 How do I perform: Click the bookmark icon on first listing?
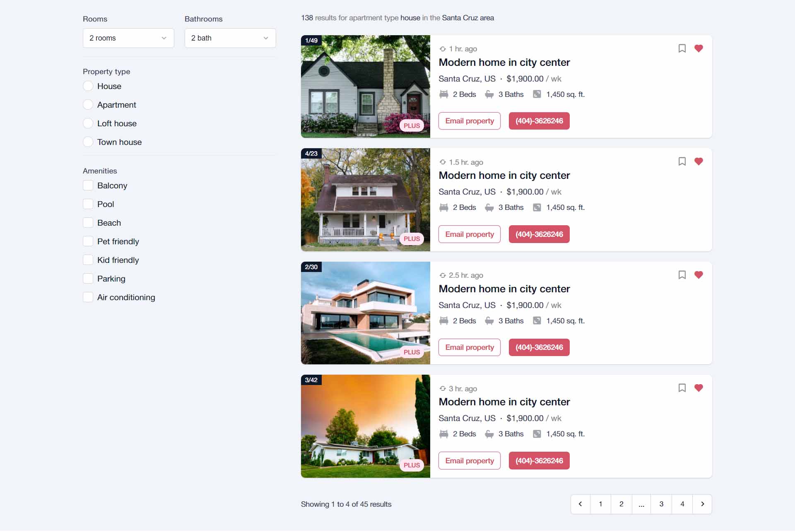coord(682,48)
